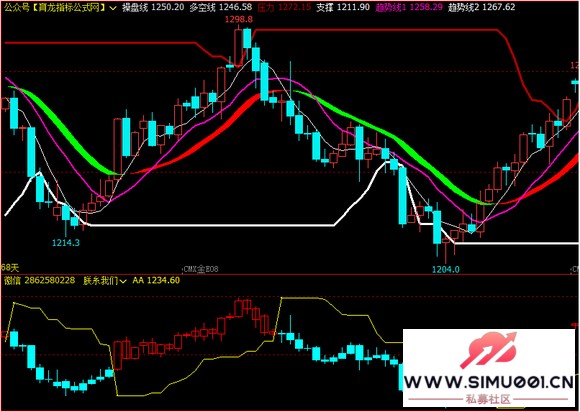Open the WWW.SIMU001.CN watermark link
Viewport: 580px width, 412px height.
click(488, 382)
